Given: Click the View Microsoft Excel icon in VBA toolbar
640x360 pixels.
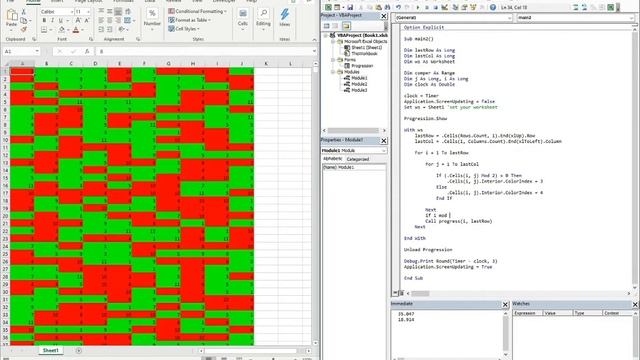Looking at the screenshot, I should 328,7.
